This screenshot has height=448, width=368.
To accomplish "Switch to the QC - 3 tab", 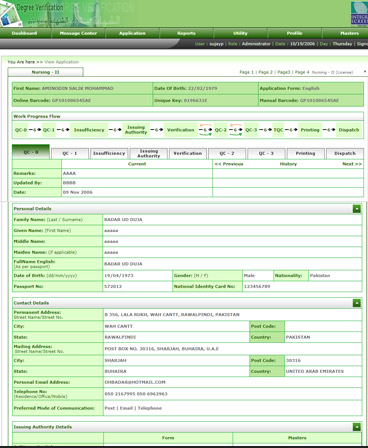I will coord(266,153).
